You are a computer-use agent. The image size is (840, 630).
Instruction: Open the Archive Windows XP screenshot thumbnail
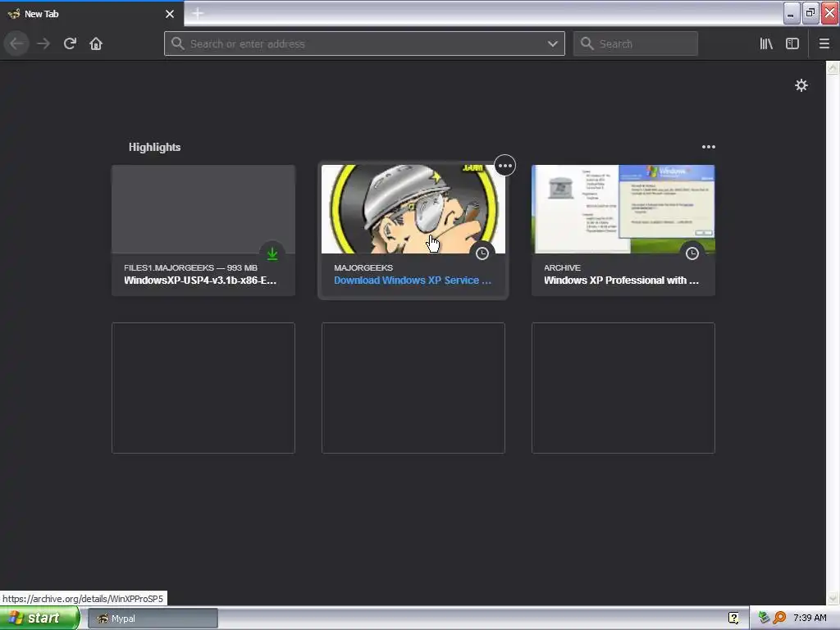point(623,209)
